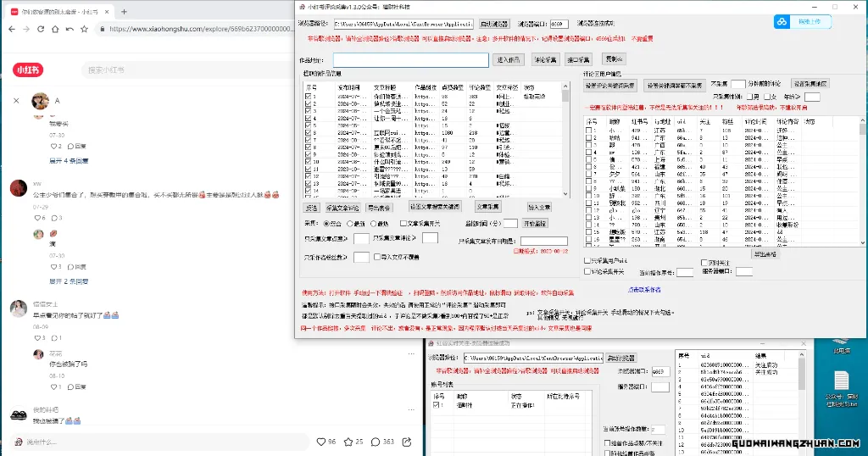Screen dimensions: 868x456
Task: Select the Xiaohongshu browser tab
Action: 58,12
